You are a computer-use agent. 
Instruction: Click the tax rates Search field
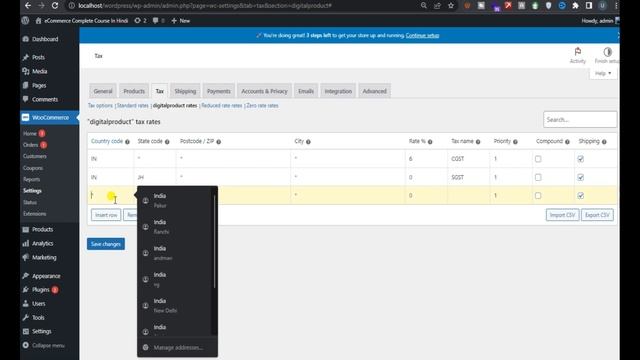[x=580, y=120]
